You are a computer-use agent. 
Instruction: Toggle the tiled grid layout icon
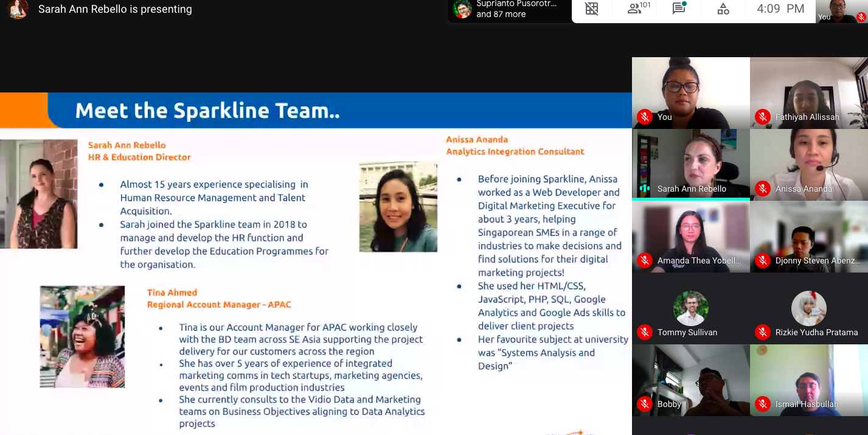[592, 9]
